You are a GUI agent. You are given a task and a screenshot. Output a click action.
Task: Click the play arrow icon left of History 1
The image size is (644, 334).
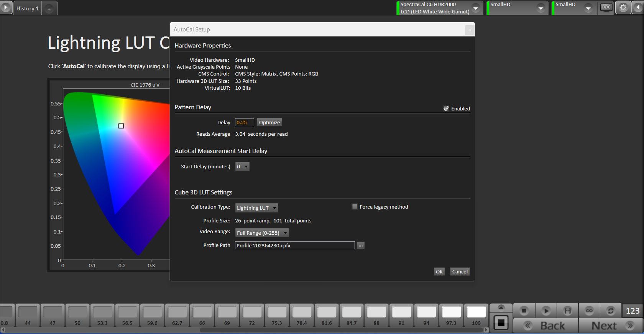pos(6,7)
